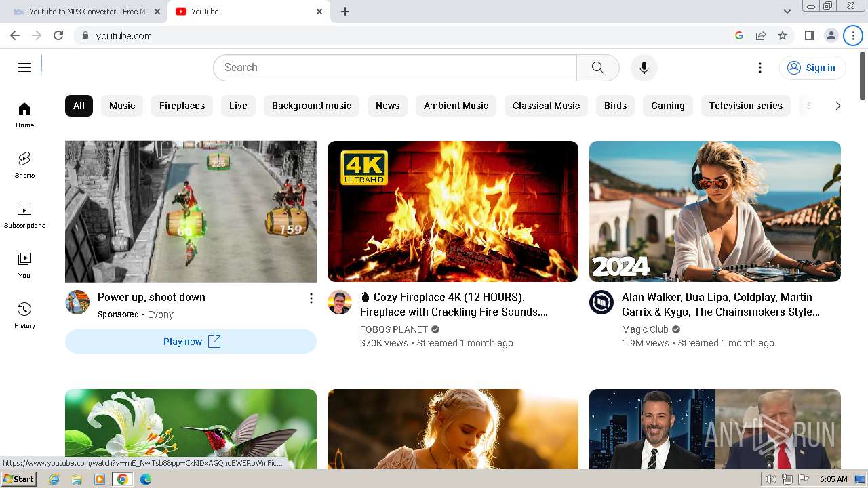Close the YouTube browser tab
868x488 pixels.
coord(319,12)
